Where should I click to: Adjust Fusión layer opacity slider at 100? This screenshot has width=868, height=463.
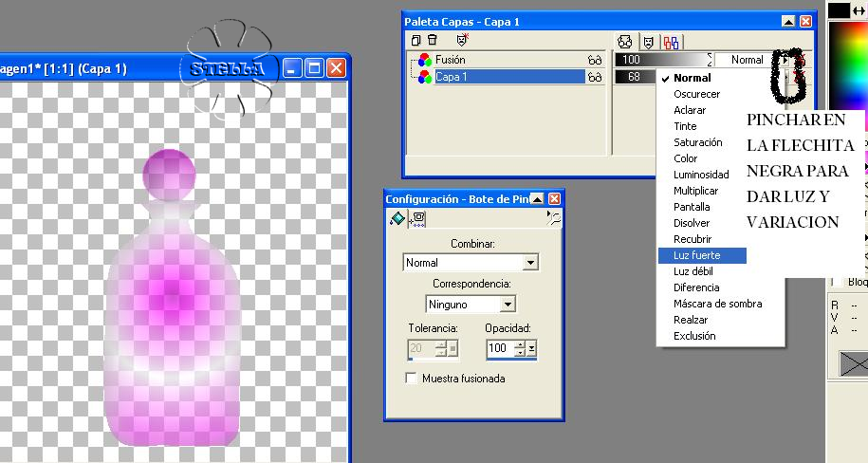coord(663,60)
